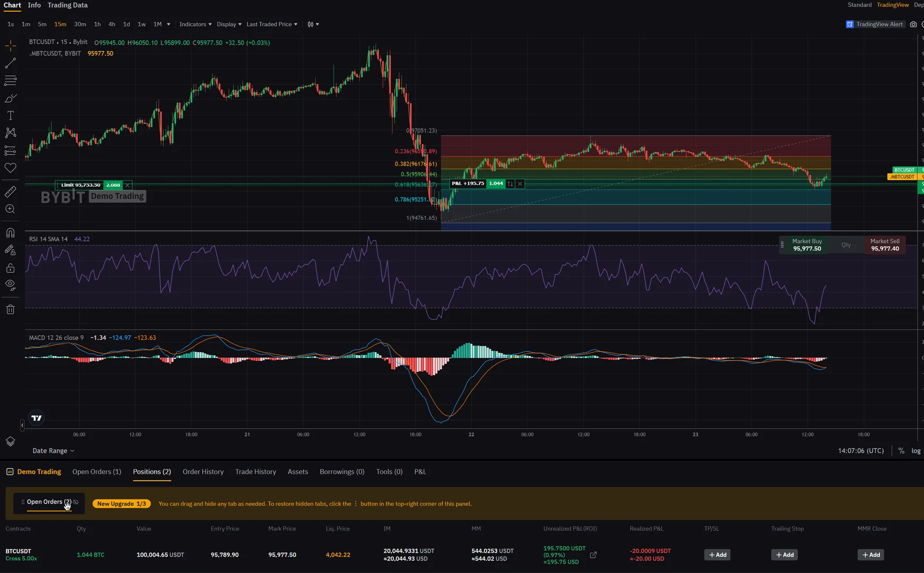Select the Text annotation tool
924x573 pixels.
pos(10,116)
